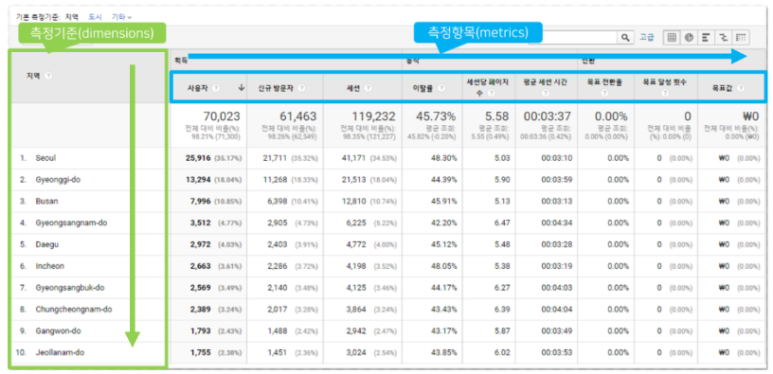Switch to the data table view icon
The image size is (773, 374).
pyautogui.click(x=672, y=37)
